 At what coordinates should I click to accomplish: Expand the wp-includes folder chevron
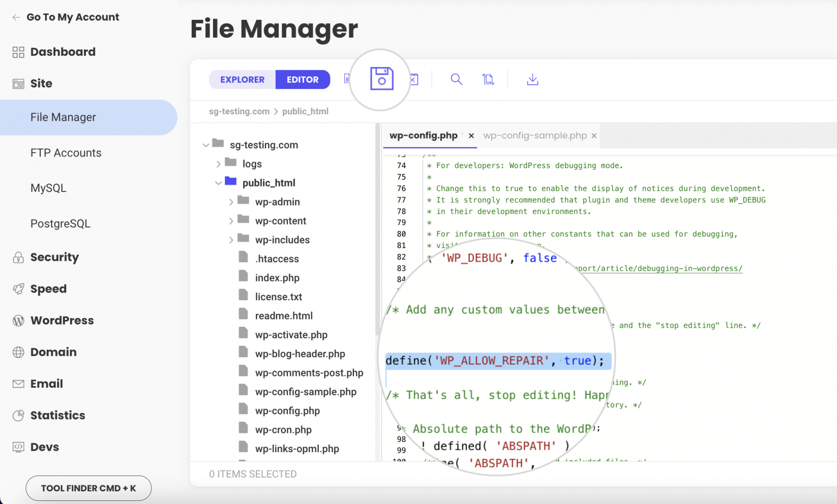coord(231,240)
